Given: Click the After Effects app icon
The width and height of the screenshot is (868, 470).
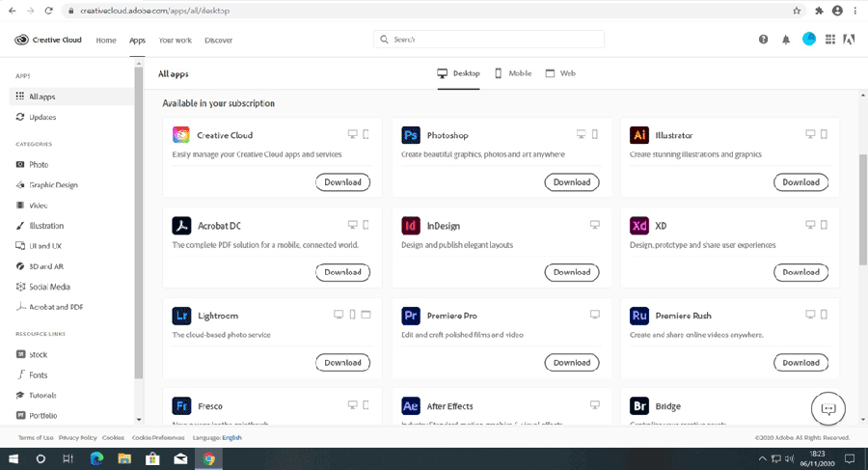Looking at the screenshot, I should coord(411,405).
